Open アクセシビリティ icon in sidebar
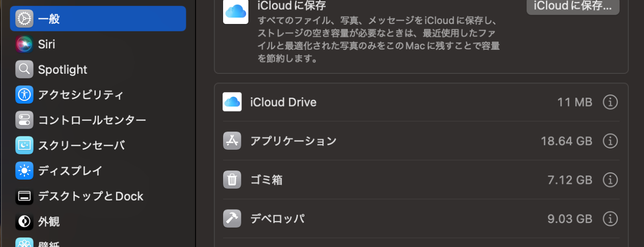 click(24, 95)
